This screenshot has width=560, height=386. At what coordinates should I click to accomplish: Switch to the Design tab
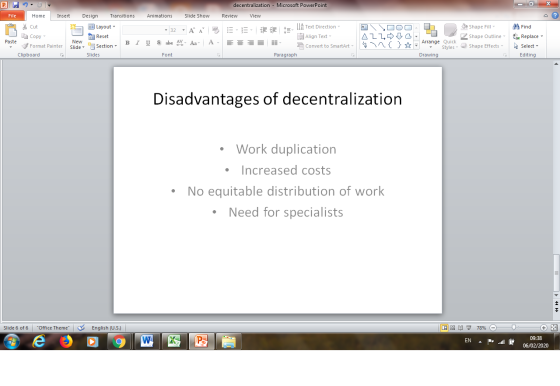click(x=90, y=16)
